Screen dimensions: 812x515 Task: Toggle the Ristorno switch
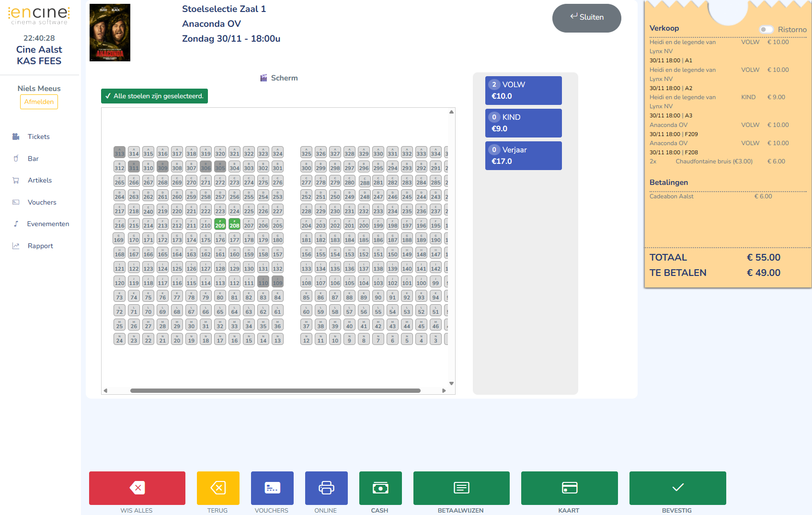pos(766,29)
